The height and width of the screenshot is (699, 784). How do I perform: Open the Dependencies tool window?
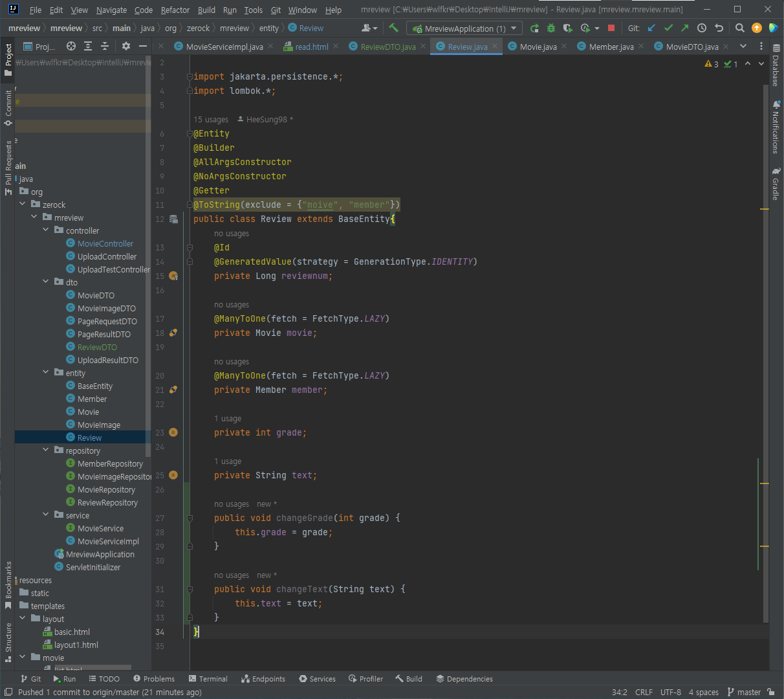(x=464, y=679)
